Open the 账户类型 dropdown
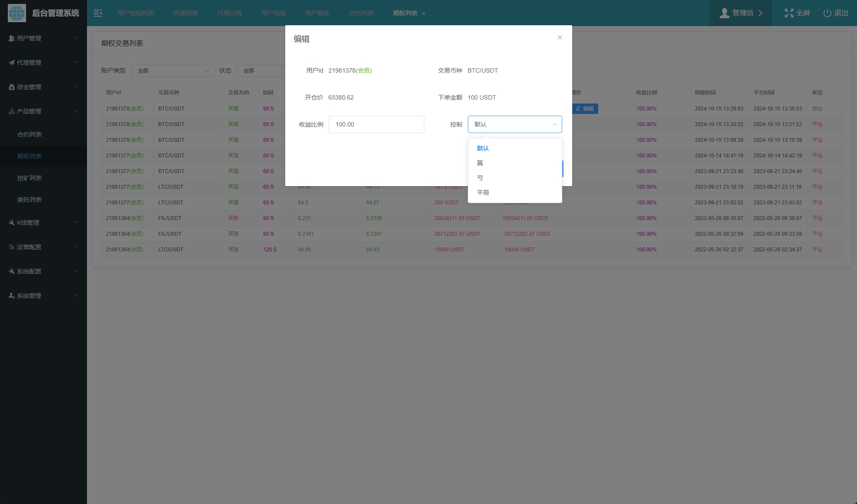Image resolution: width=857 pixels, height=504 pixels. [172, 70]
